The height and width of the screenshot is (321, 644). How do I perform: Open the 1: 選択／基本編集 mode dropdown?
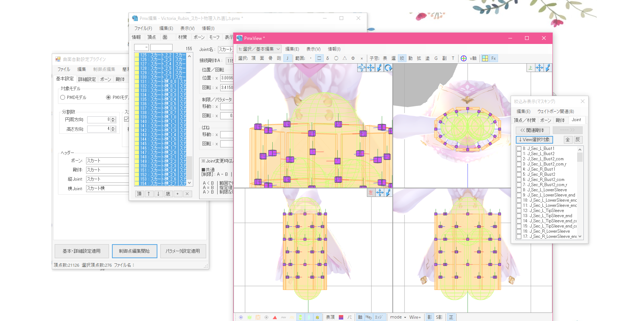coord(259,49)
